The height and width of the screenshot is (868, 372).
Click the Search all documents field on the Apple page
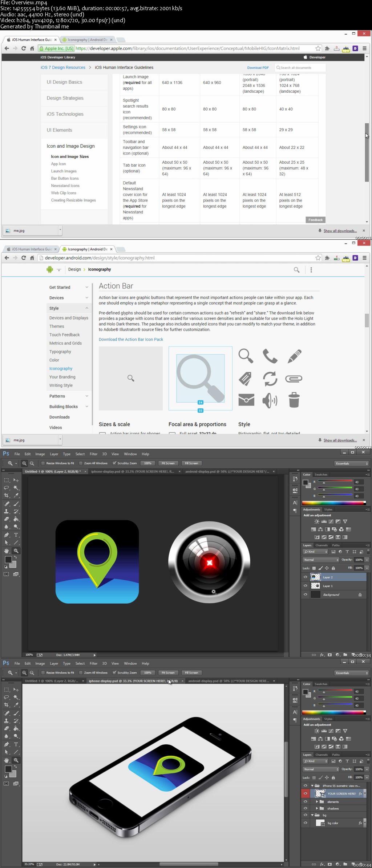[300, 68]
